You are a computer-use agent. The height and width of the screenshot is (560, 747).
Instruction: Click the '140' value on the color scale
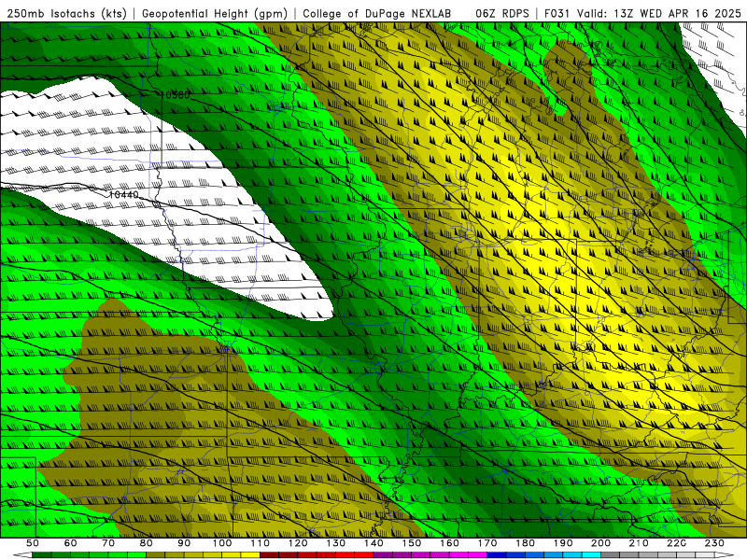click(373, 543)
